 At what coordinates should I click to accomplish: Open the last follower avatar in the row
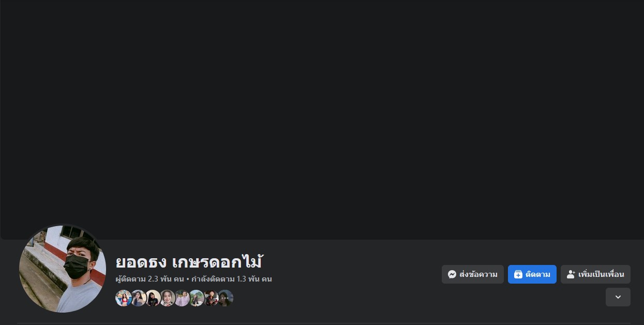[x=225, y=298]
